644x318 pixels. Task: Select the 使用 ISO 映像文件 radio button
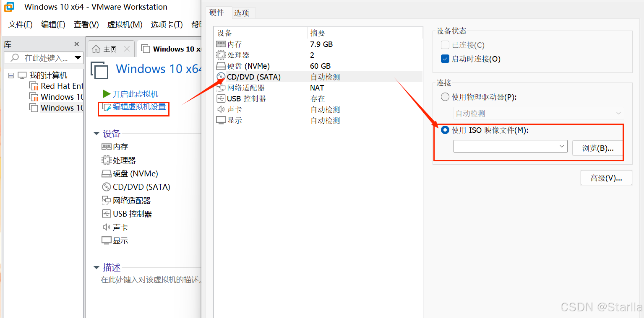pos(445,130)
